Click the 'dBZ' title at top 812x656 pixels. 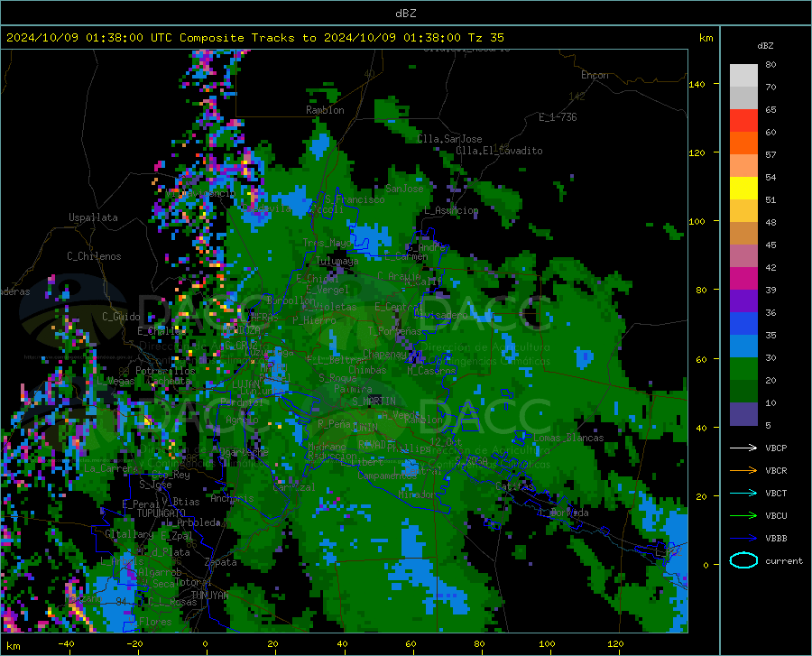(x=405, y=14)
